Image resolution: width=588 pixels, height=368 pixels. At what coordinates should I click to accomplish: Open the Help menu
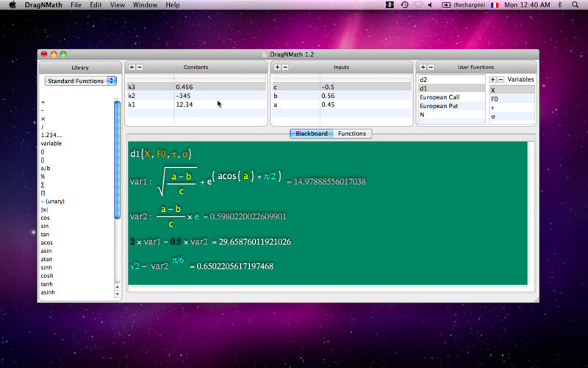click(x=173, y=5)
